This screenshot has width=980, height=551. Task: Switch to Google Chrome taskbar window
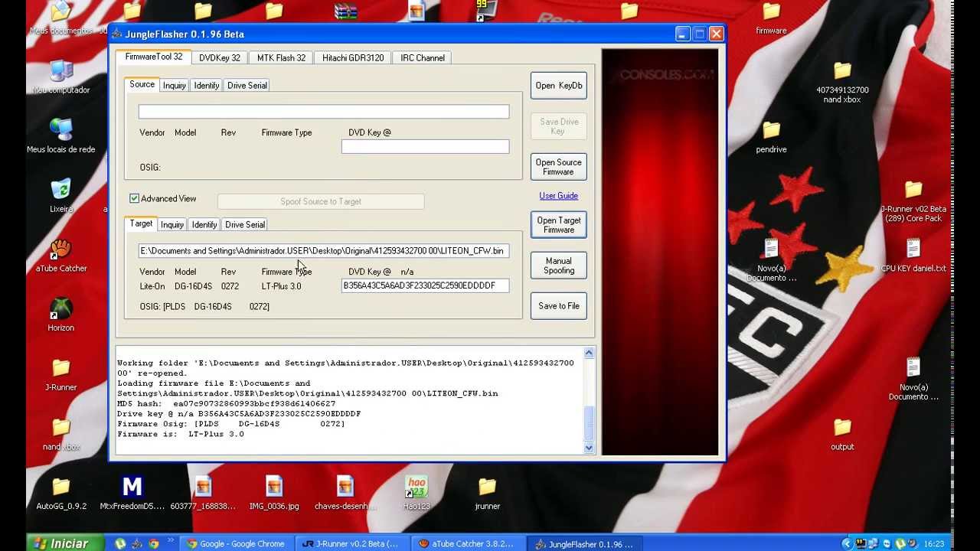pos(237,544)
